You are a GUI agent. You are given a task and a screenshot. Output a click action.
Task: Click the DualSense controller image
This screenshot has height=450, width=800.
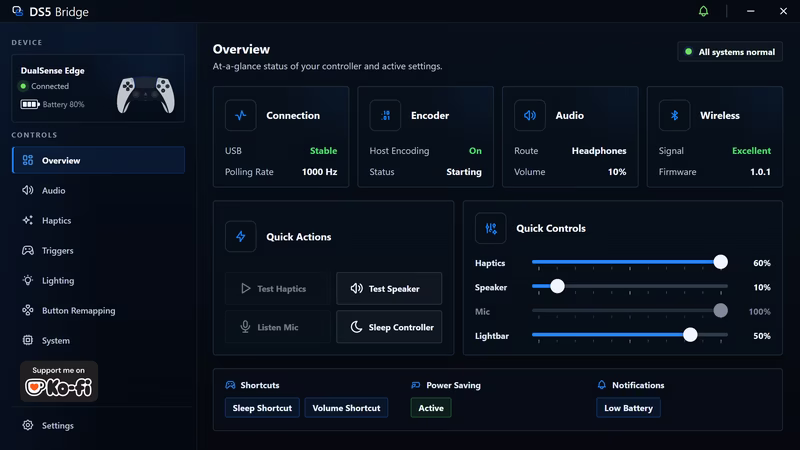[x=146, y=95]
